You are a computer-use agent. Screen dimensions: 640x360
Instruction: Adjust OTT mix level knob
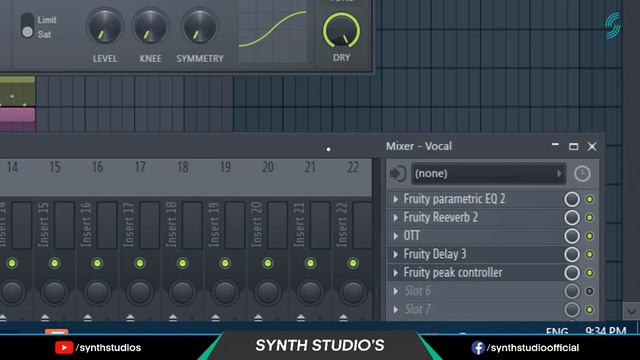[572, 236]
